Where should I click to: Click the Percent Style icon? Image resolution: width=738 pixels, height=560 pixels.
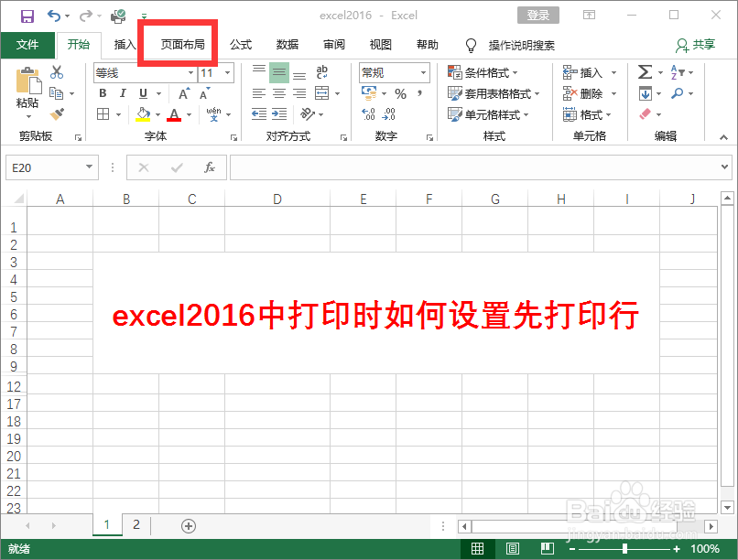[400, 93]
